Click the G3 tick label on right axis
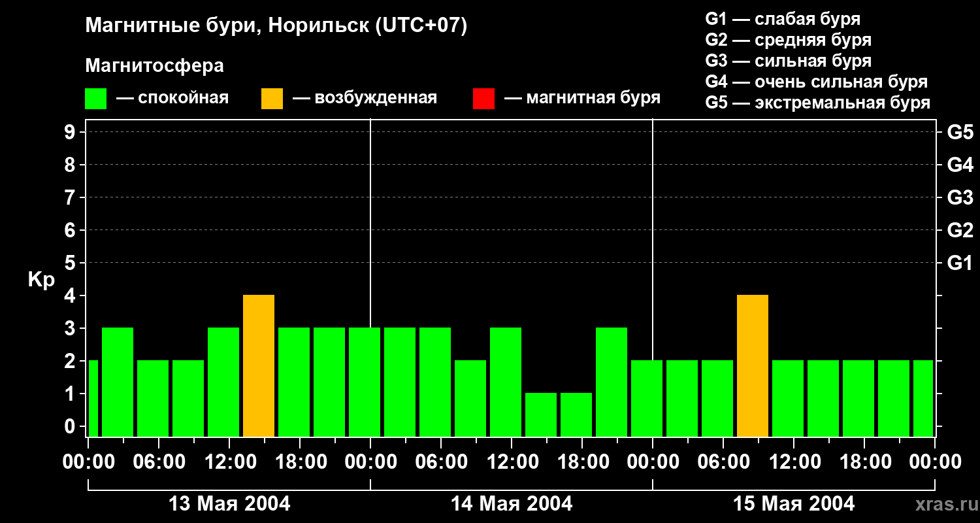 960,197
